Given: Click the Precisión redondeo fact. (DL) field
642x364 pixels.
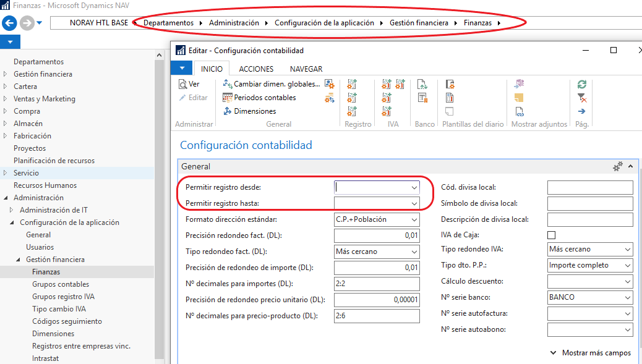Looking at the screenshot, I should pos(377,235).
